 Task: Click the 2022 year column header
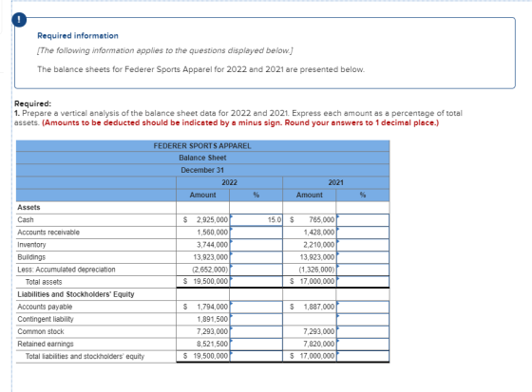point(229,182)
